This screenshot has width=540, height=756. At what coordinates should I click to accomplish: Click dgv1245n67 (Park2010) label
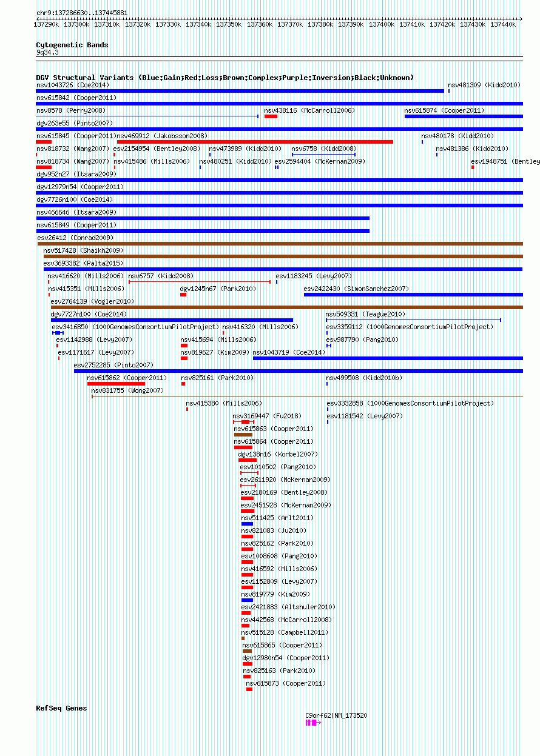tap(218, 289)
